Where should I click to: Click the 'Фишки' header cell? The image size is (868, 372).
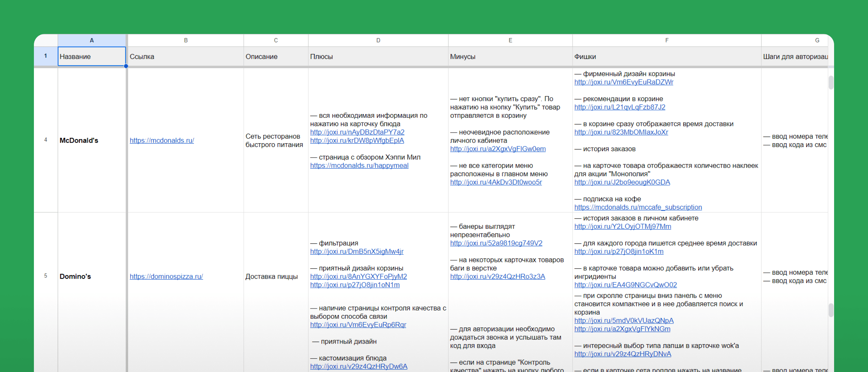click(667, 56)
